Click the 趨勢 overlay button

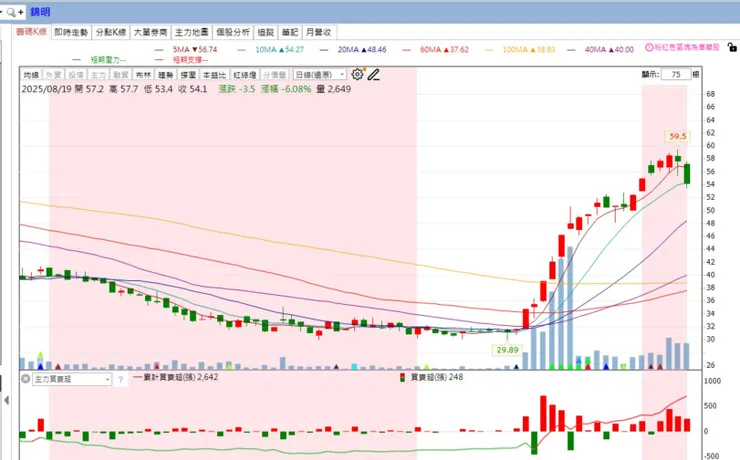[x=166, y=75]
